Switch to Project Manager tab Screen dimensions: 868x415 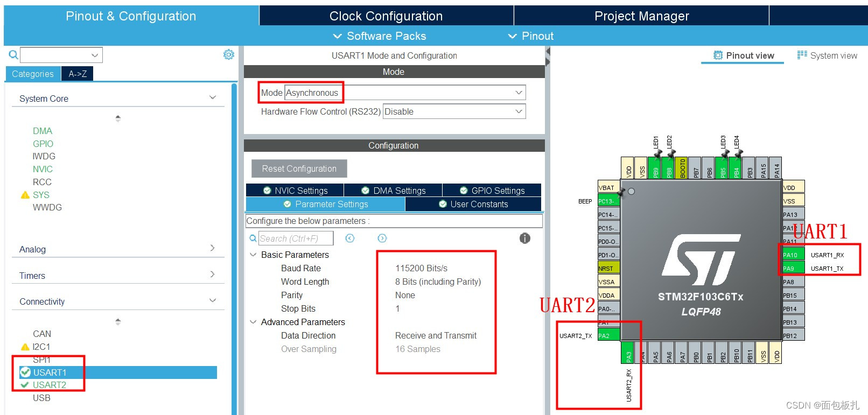click(641, 16)
